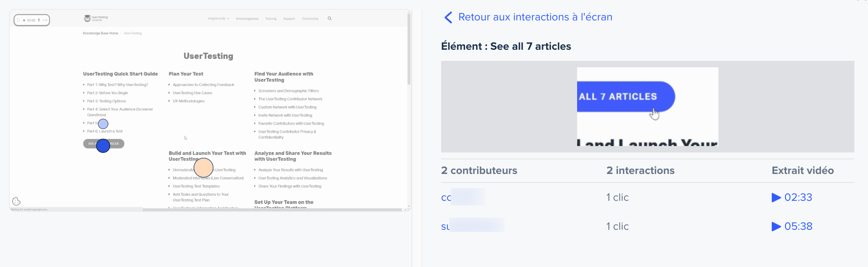Open search with the magnifier icon
Screen dimensions: 868x267
(x=330, y=19)
